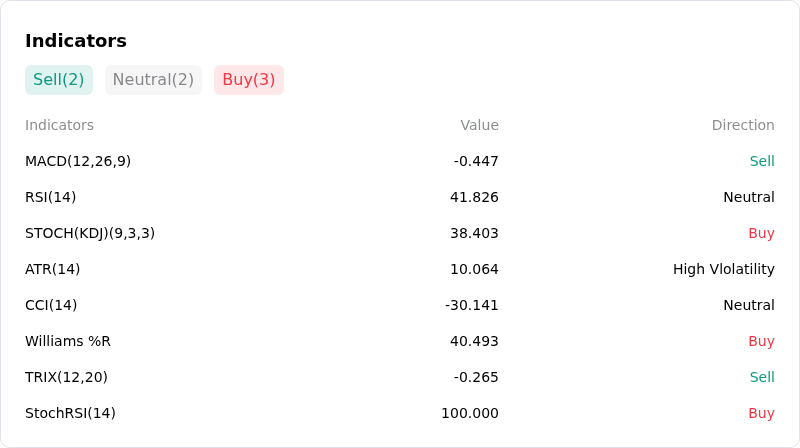Select the ATR(14) indicator
Viewport: 800px width, 448px height.
53,269
